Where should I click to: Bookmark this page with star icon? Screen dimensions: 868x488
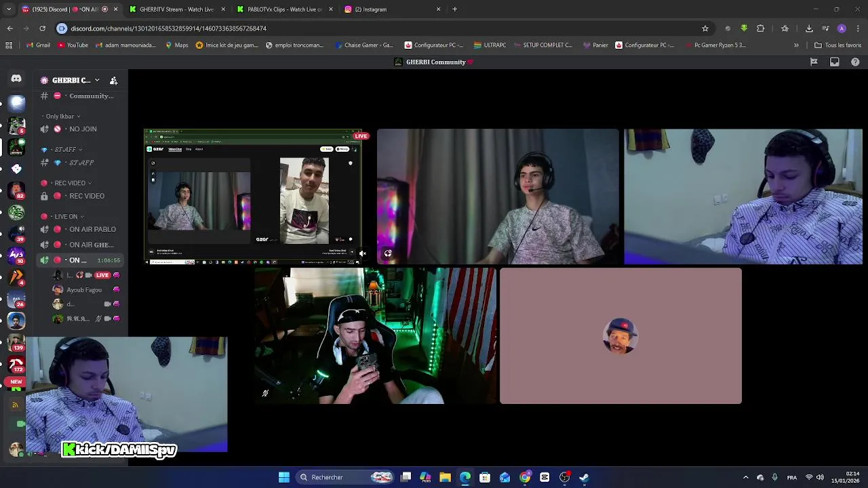705,28
